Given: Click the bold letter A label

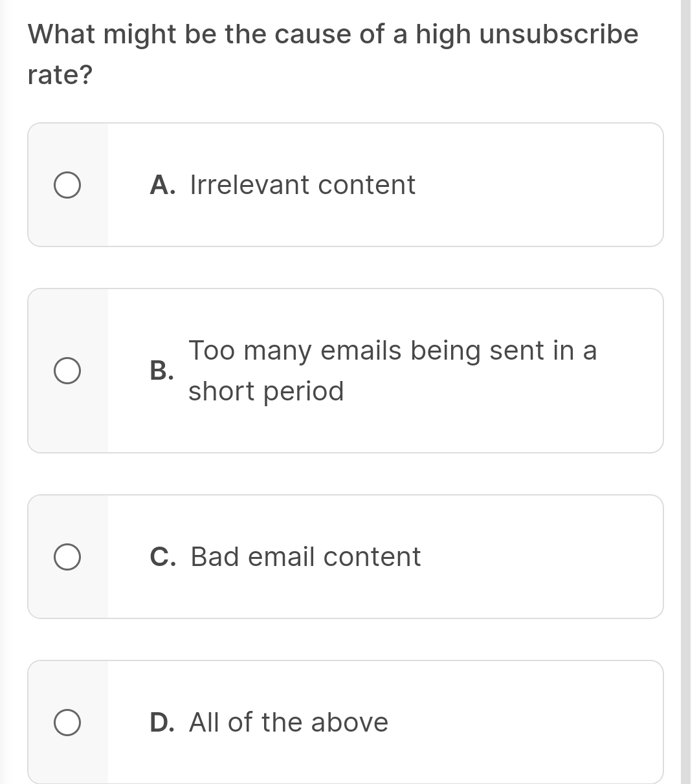Looking at the screenshot, I should point(161,186).
